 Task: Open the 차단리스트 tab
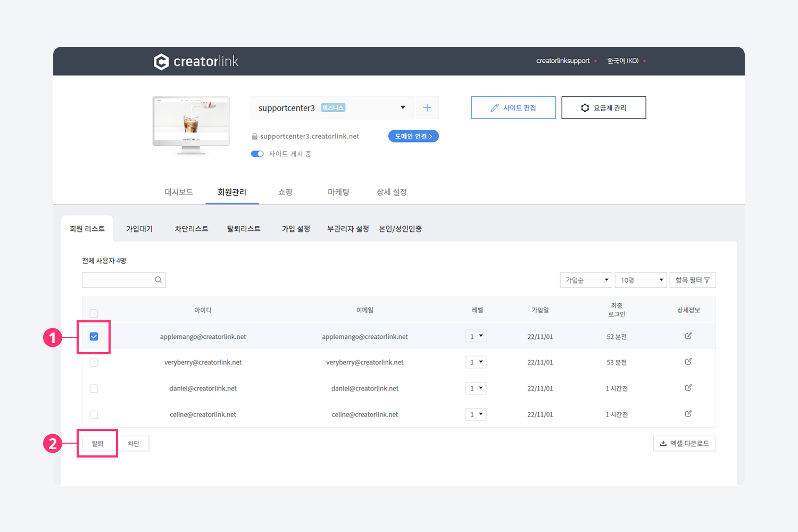[x=192, y=229]
